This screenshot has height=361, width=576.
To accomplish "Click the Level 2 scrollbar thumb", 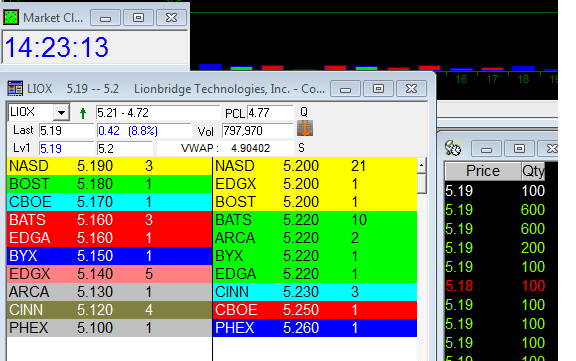I will pos(422,183).
